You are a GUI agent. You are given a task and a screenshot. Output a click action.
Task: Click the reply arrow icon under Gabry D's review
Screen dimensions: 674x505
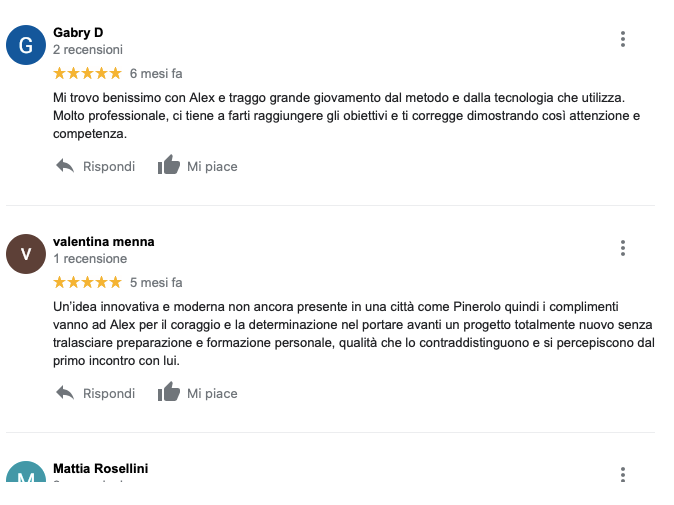click(65, 166)
